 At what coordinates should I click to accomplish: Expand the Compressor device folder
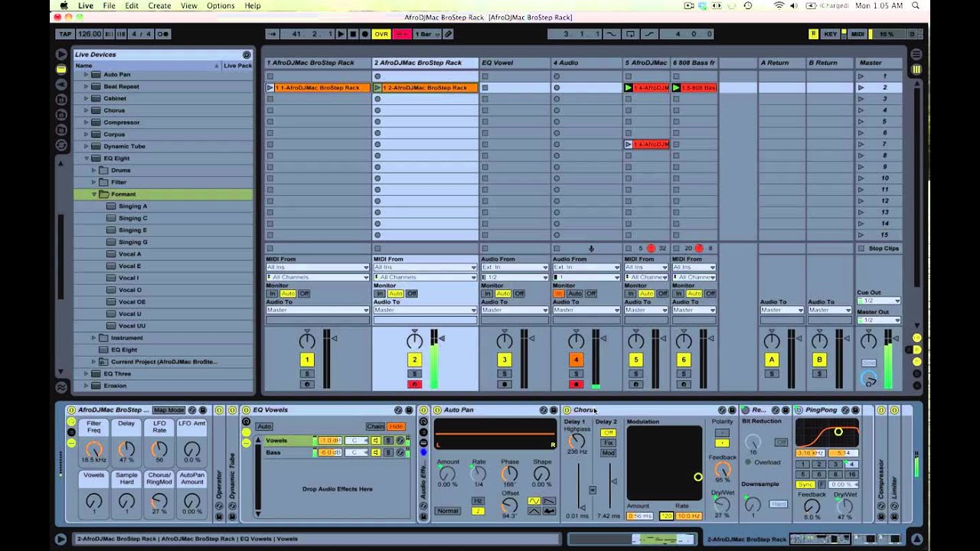pos(87,122)
